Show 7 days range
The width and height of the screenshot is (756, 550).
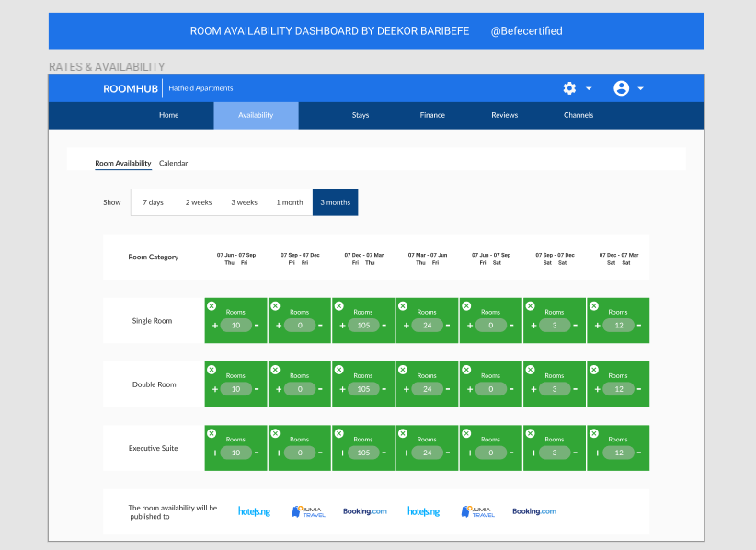point(153,202)
